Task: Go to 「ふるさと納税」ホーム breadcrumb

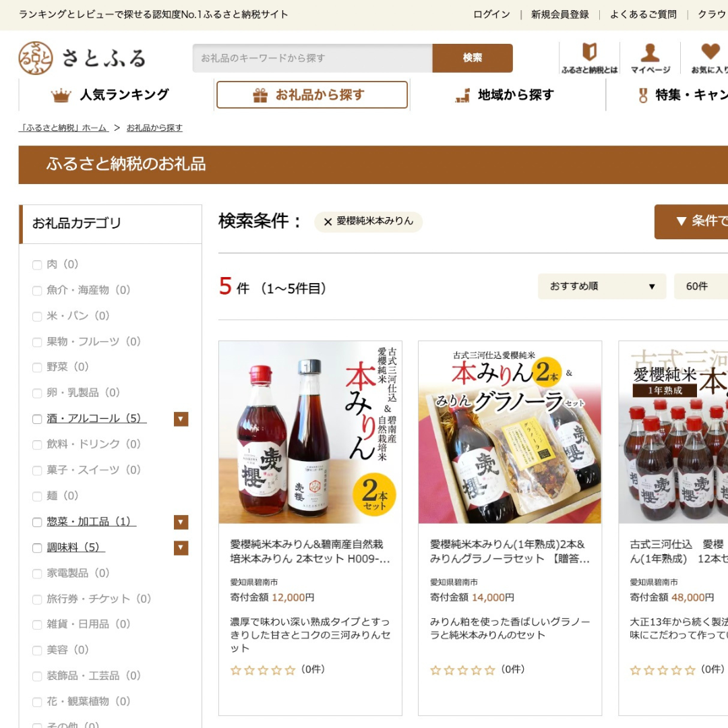Action: (63, 127)
